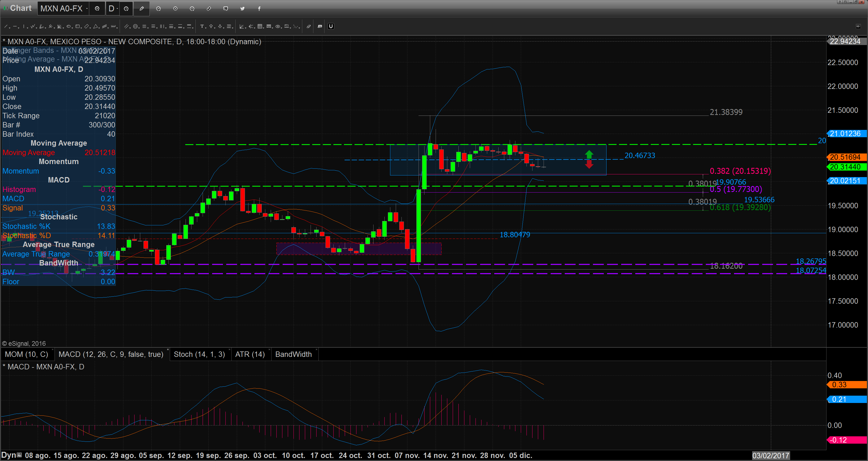The width and height of the screenshot is (868, 461).
Task: Click the Facebook share icon
Action: [259, 8]
